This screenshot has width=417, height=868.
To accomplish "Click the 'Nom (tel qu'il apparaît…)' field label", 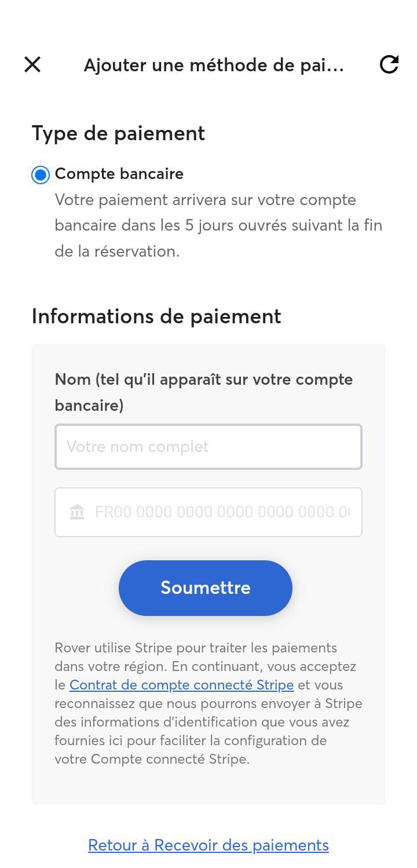I will click(204, 392).
